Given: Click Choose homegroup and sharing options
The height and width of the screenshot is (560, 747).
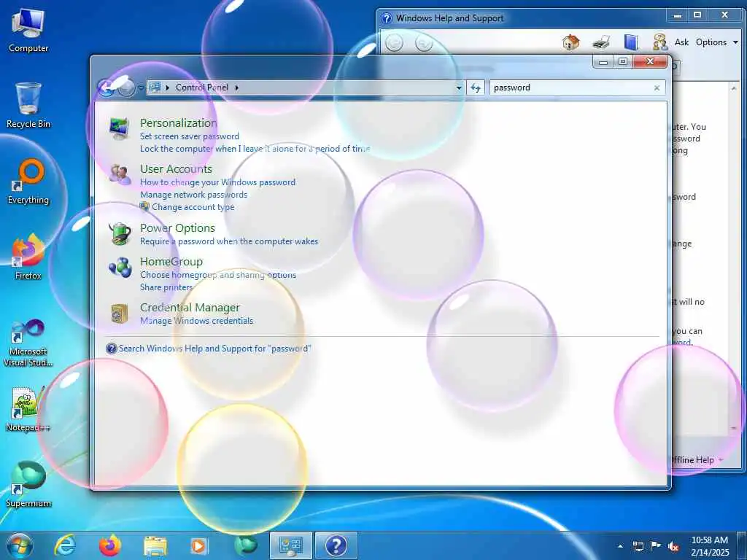Looking at the screenshot, I should coord(218,275).
